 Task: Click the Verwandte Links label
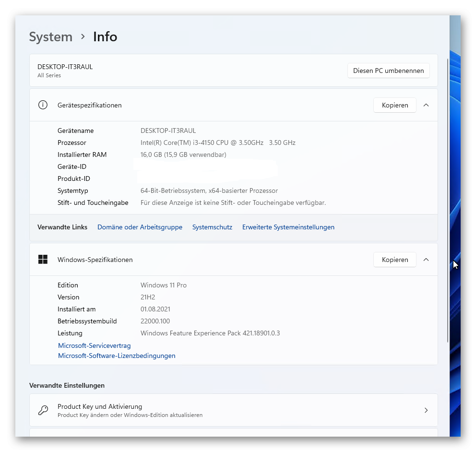click(x=62, y=227)
